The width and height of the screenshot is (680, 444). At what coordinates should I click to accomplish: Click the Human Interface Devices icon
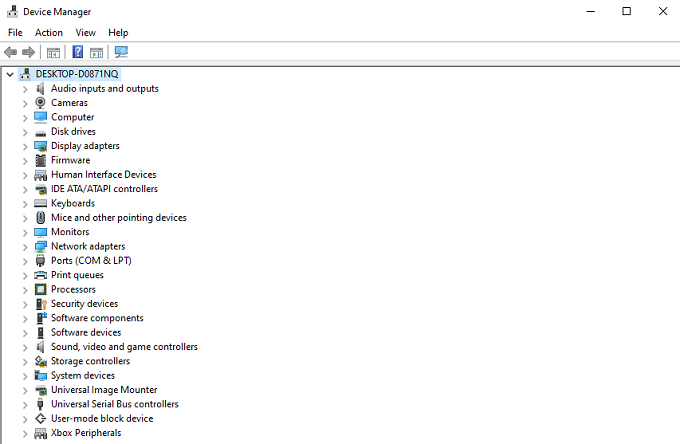coord(40,175)
